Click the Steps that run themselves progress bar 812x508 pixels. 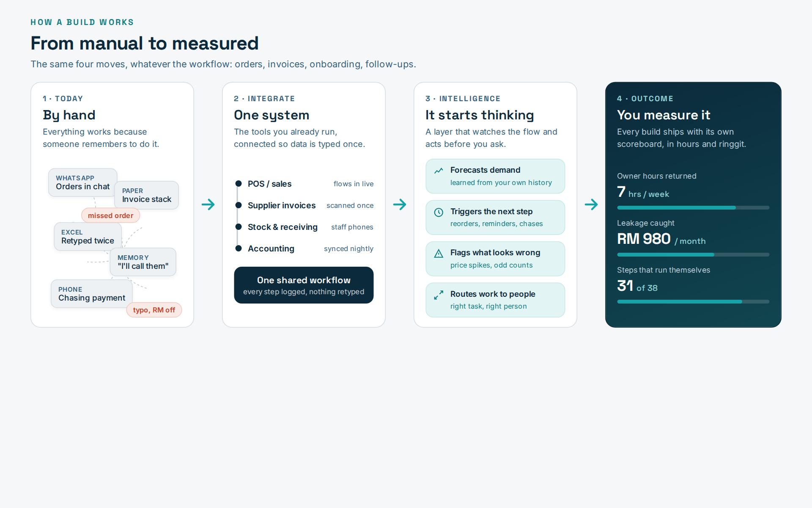pos(693,301)
